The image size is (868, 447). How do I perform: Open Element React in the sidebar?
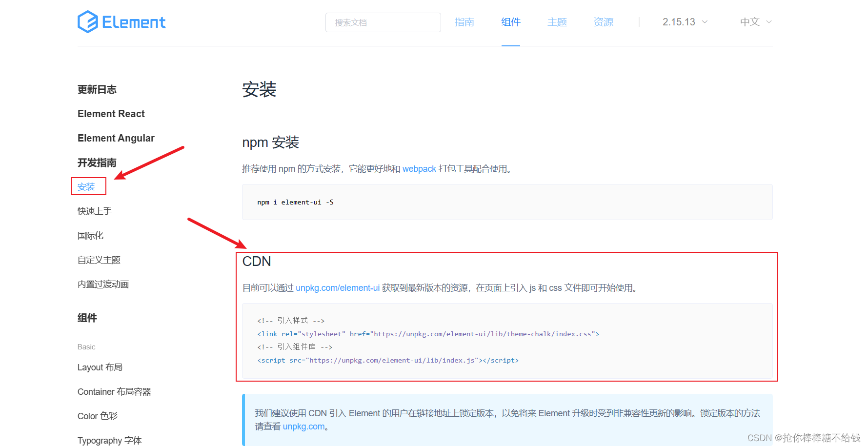111,114
